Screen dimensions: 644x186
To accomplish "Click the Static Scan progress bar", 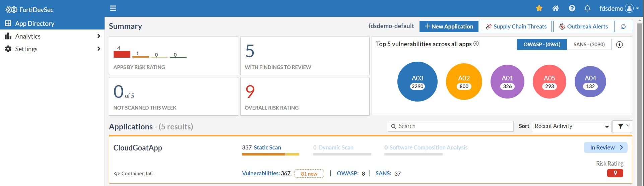I will pos(270,154).
